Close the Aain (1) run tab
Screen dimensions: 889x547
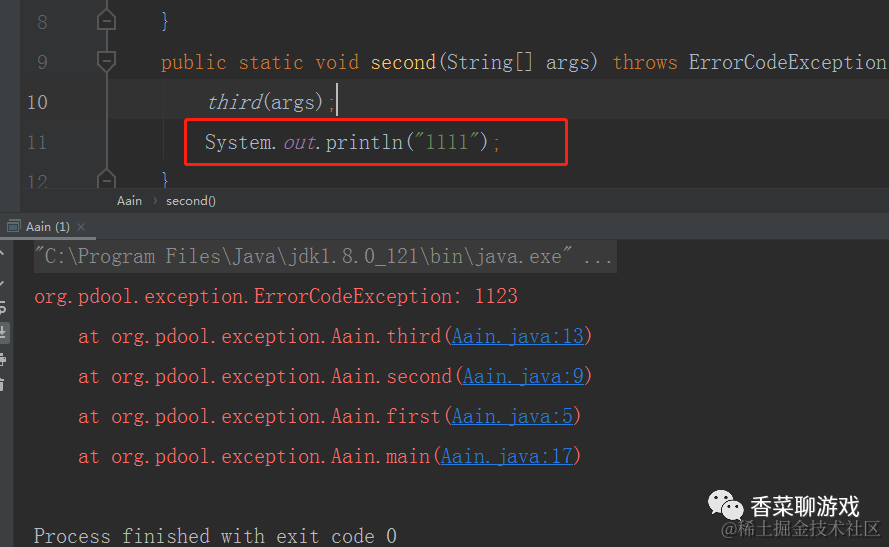pos(81,227)
